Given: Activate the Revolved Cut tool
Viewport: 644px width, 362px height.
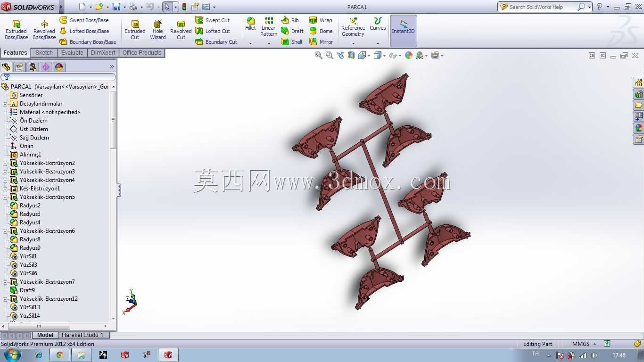Looking at the screenshot, I should [x=181, y=30].
